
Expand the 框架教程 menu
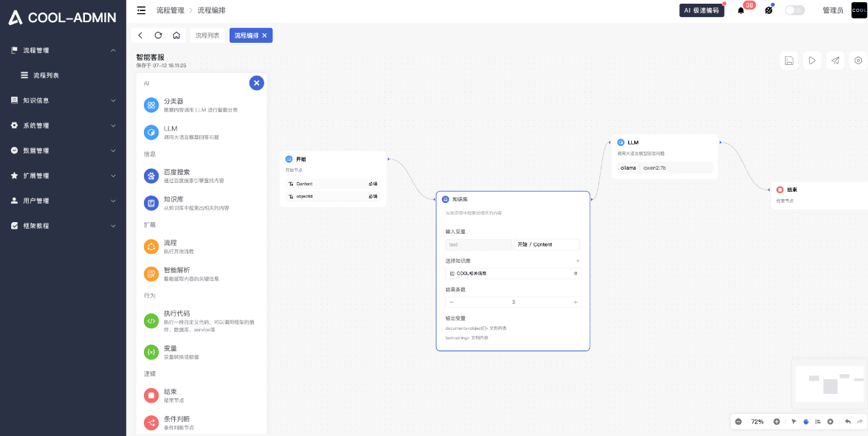point(63,226)
